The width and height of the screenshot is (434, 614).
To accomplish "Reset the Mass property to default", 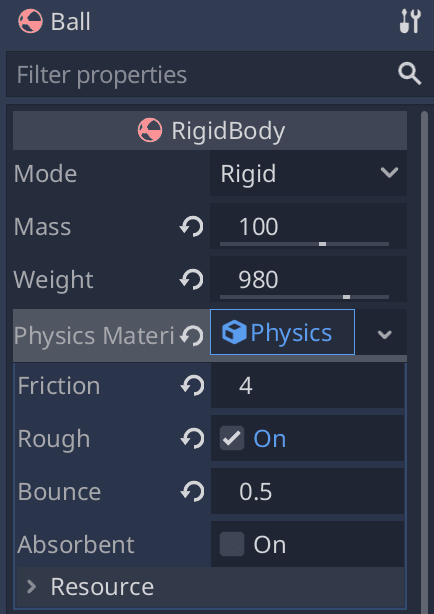I will pos(192,227).
